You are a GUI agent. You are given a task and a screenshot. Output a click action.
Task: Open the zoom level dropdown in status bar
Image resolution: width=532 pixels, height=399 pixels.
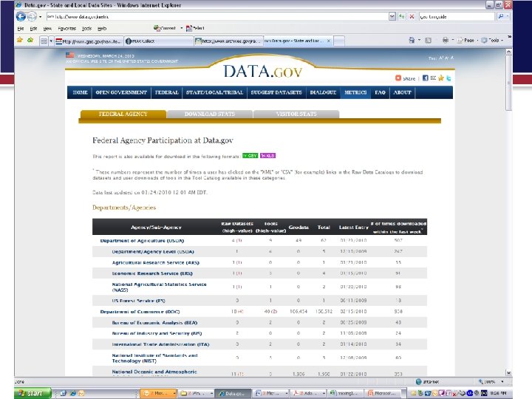pyautogui.click(x=502, y=381)
